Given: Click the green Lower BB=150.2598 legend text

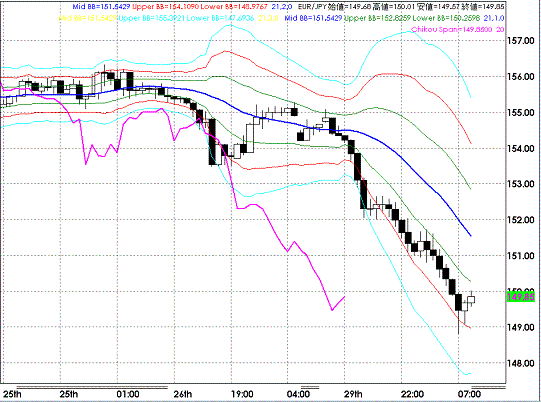Looking at the screenshot, I should point(446,18).
